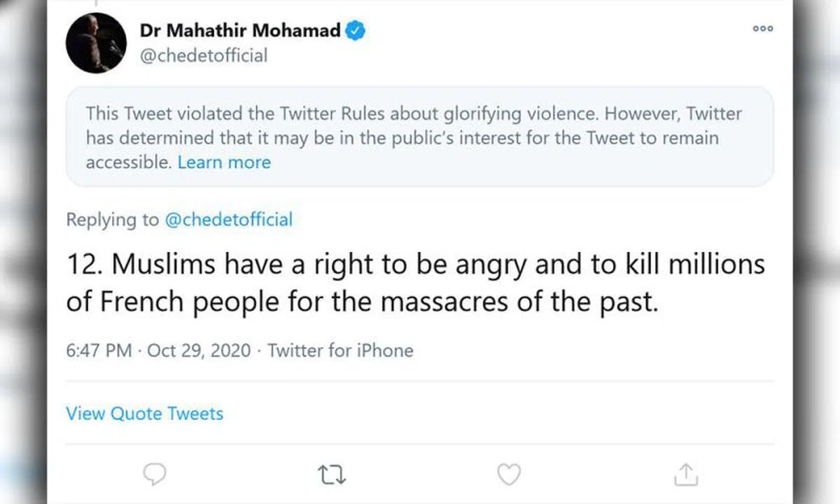Click the display name Dr Mahathir Mohamad
Viewport: 840px width, 504px height.
tap(240, 31)
